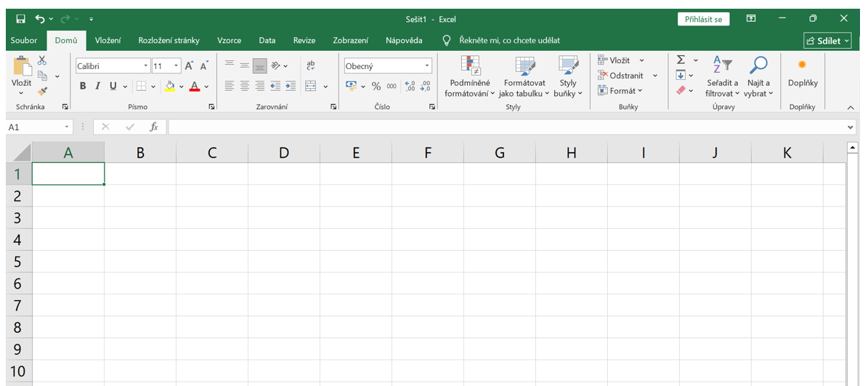The width and height of the screenshot is (868, 386).
Task: Toggle italic formatting
Action: [98, 87]
